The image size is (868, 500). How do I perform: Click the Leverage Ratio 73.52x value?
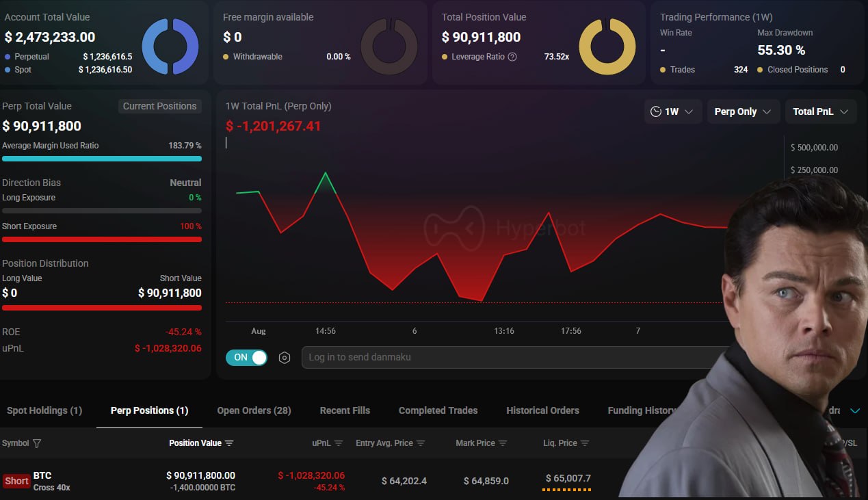pos(557,57)
